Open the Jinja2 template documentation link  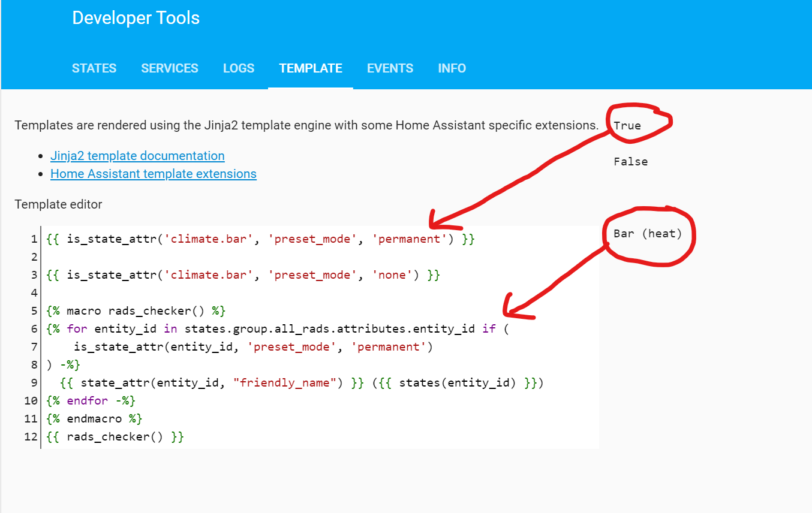pos(137,156)
